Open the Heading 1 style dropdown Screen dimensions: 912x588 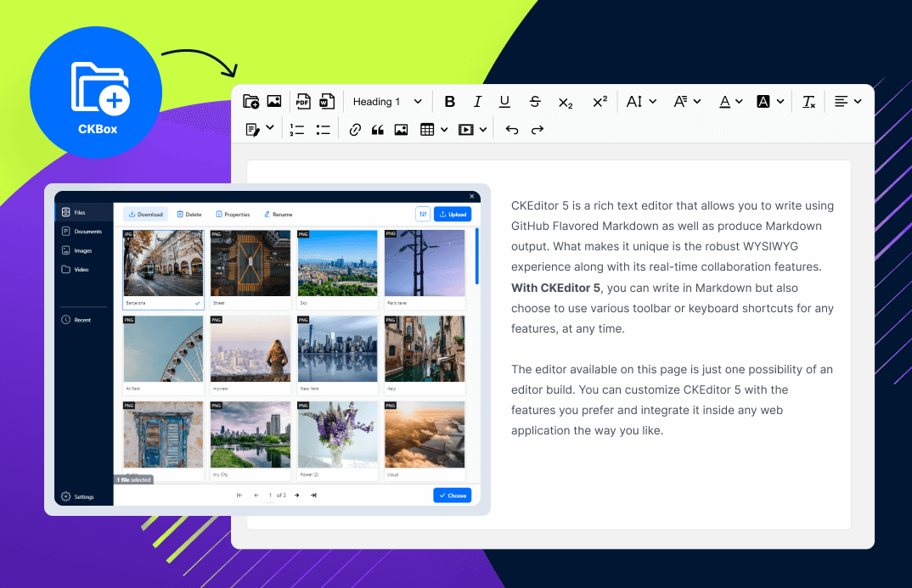(x=387, y=102)
